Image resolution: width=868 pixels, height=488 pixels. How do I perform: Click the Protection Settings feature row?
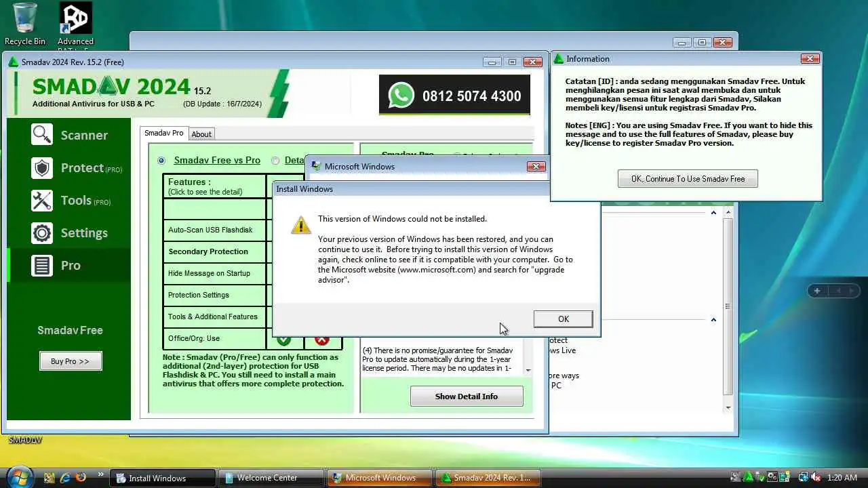click(x=214, y=295)
